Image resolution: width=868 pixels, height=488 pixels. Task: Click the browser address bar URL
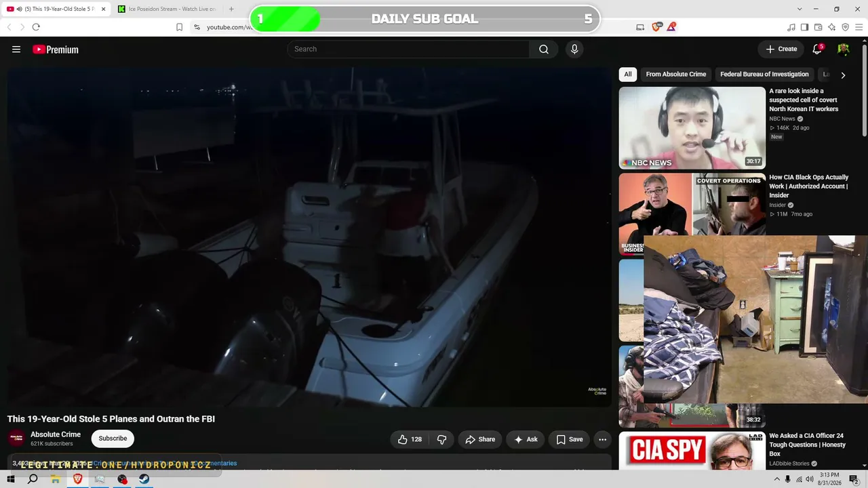click(229, 27)
